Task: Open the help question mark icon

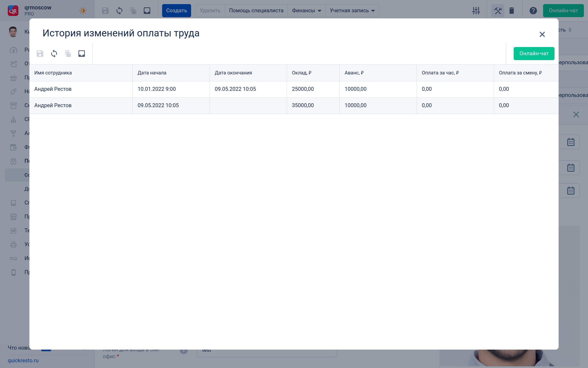Action: pyautogui.click(x=533, y=10)
